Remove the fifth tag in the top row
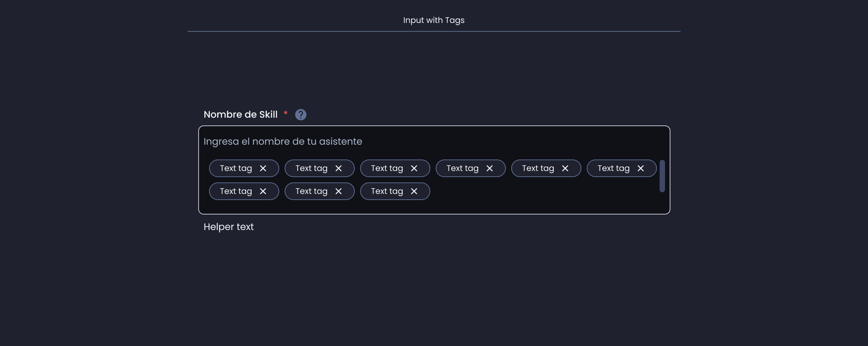The image size is (868, 346). pos(565,168)
